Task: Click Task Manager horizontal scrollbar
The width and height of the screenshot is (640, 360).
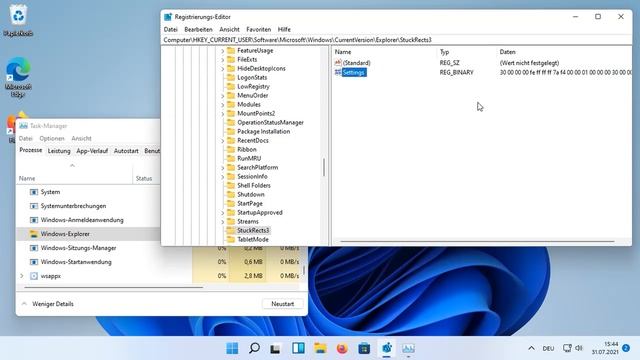Action: [x=113, y=287]
